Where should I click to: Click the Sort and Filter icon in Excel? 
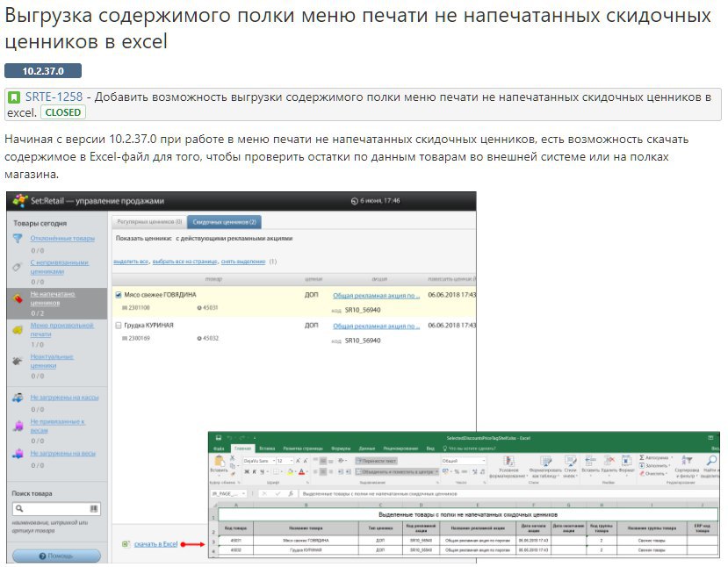[687, 460]
